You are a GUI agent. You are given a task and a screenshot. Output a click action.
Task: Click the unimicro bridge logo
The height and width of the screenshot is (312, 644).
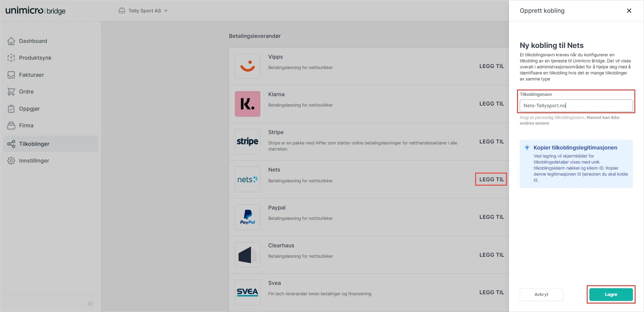(x=36, y=11)
